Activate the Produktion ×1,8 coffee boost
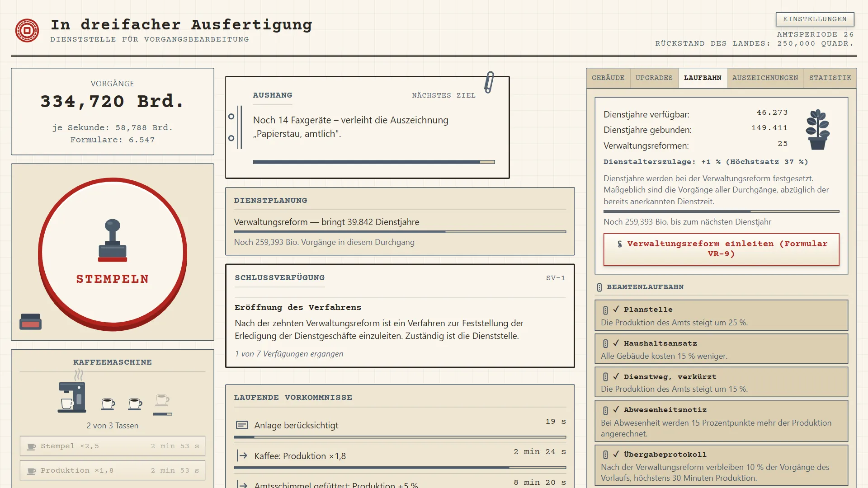This screenshot has width=868, height=488. point(113,470)
